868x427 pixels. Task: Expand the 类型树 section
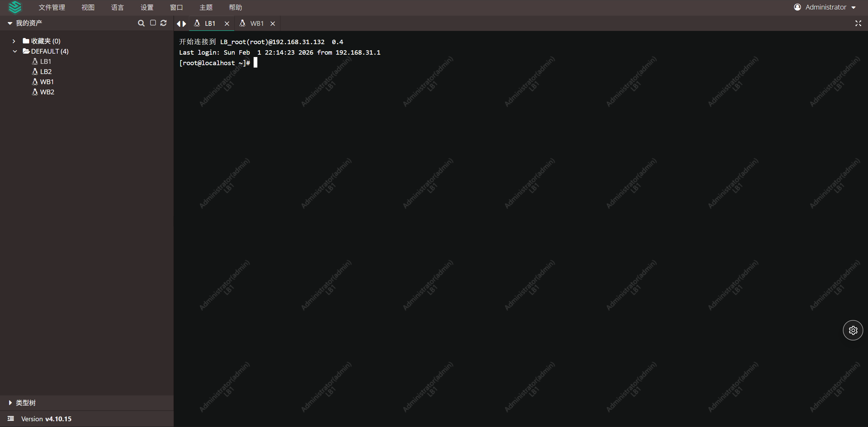[x=10, y=403]
